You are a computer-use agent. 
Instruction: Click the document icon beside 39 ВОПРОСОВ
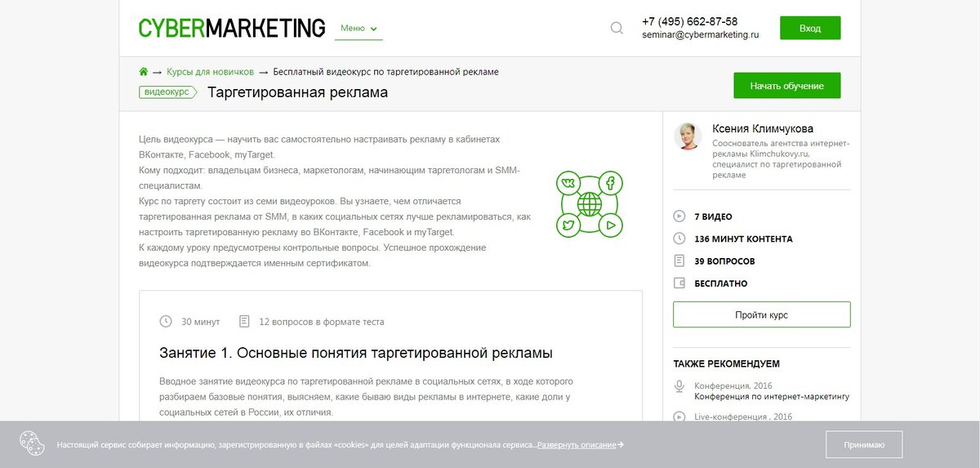point(679,261)
